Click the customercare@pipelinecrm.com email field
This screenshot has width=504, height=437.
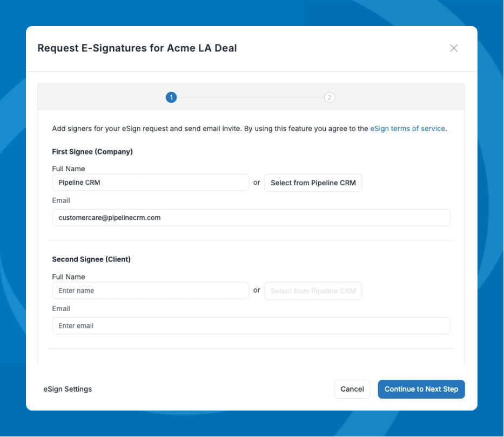[251, 218]
